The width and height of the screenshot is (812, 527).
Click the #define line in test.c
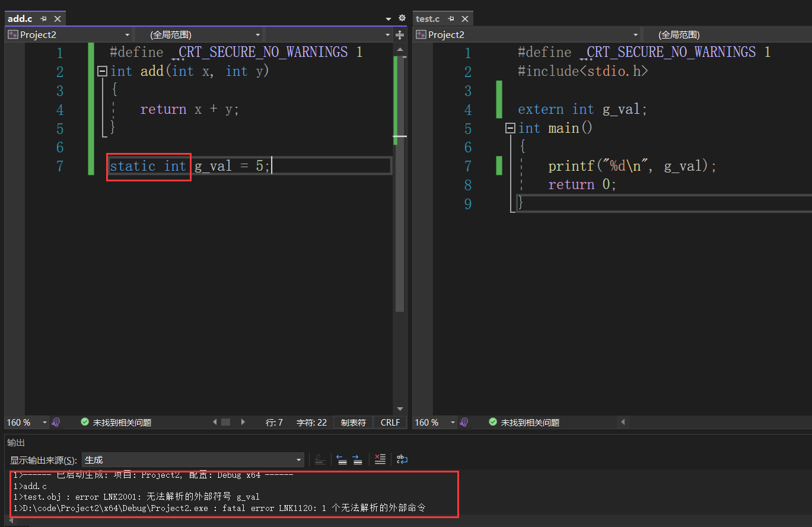644,52
